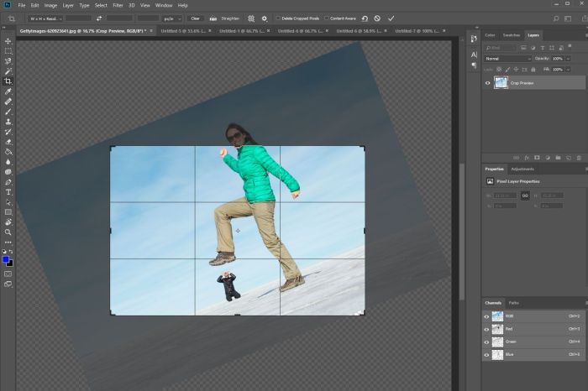
Task: Click the background black color swatch
Action: click(x=10, y=264)
